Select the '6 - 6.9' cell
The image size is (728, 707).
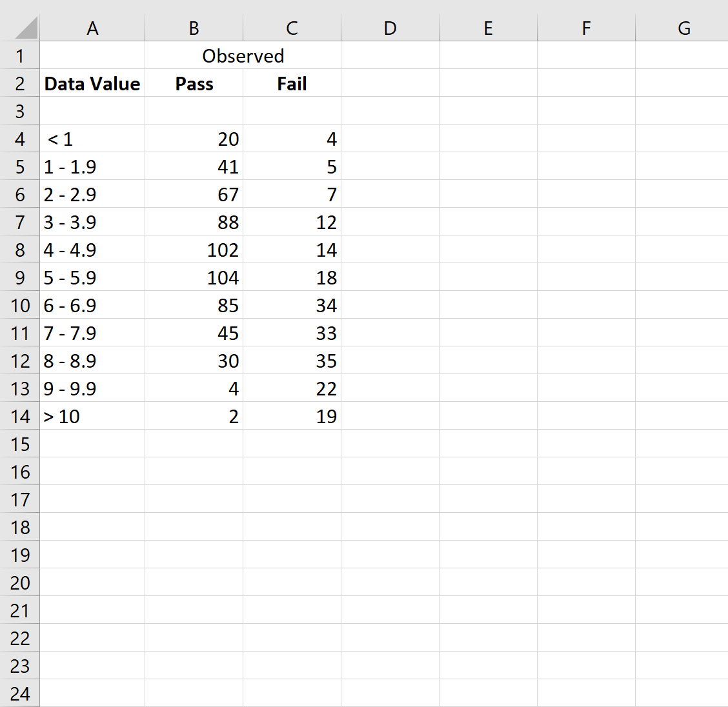[92, 305]
